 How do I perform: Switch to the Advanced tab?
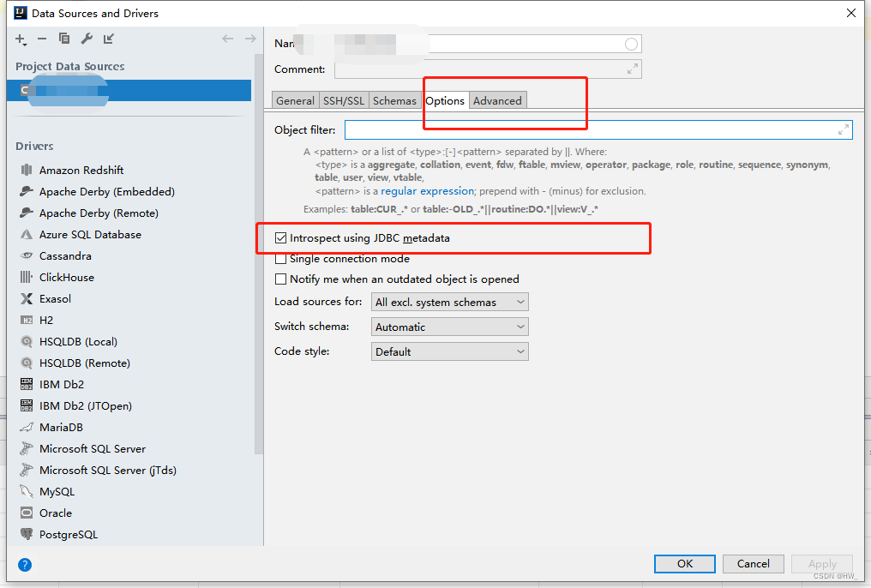tap(497, 100)
